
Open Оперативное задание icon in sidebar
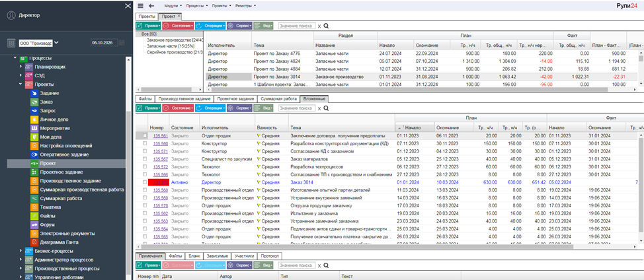point(34,155)
